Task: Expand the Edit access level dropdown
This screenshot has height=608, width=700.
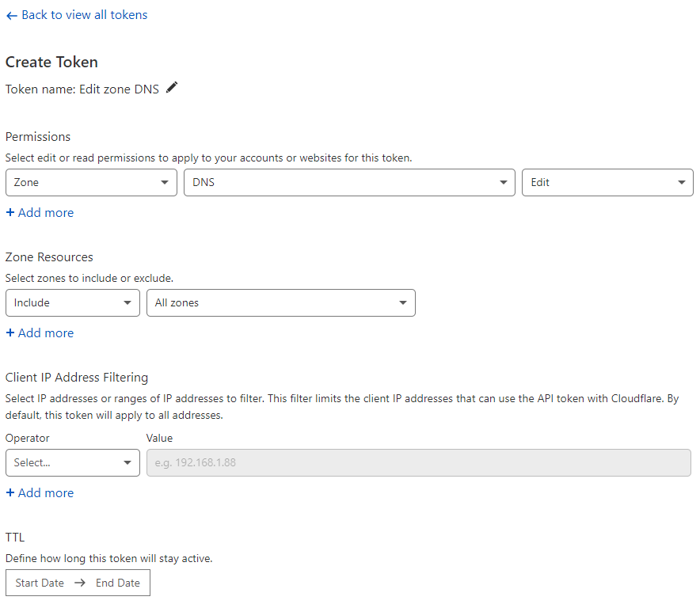Action: coord(607,183)
